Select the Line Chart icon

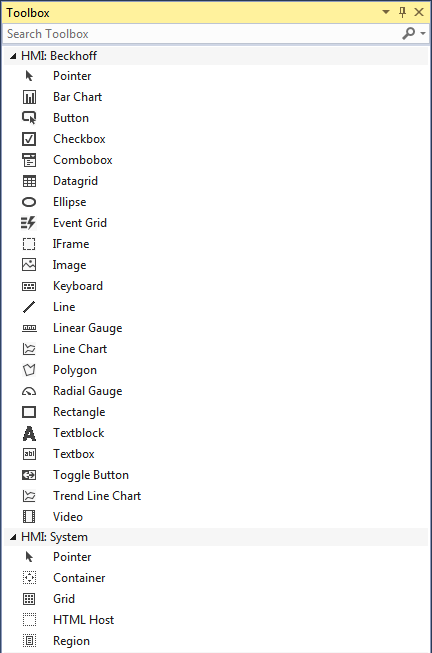(x=29, y=349)
